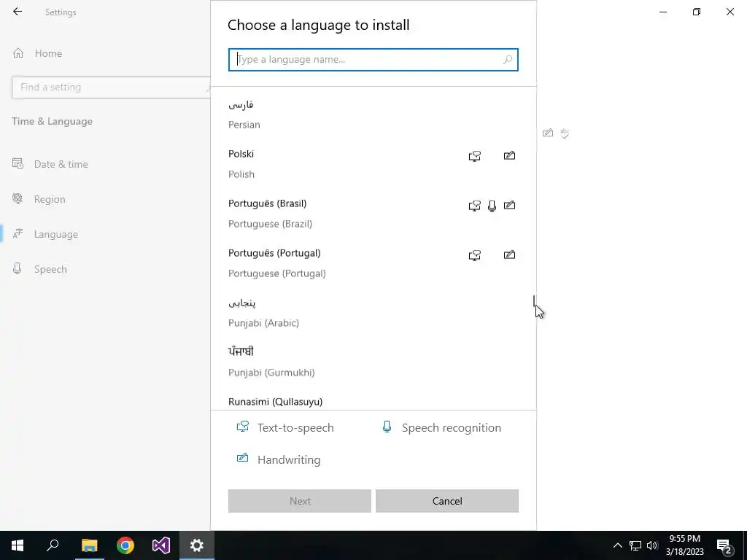The image size is (747, 560).
Task: Open taskbar search
Action: (53, 545)
